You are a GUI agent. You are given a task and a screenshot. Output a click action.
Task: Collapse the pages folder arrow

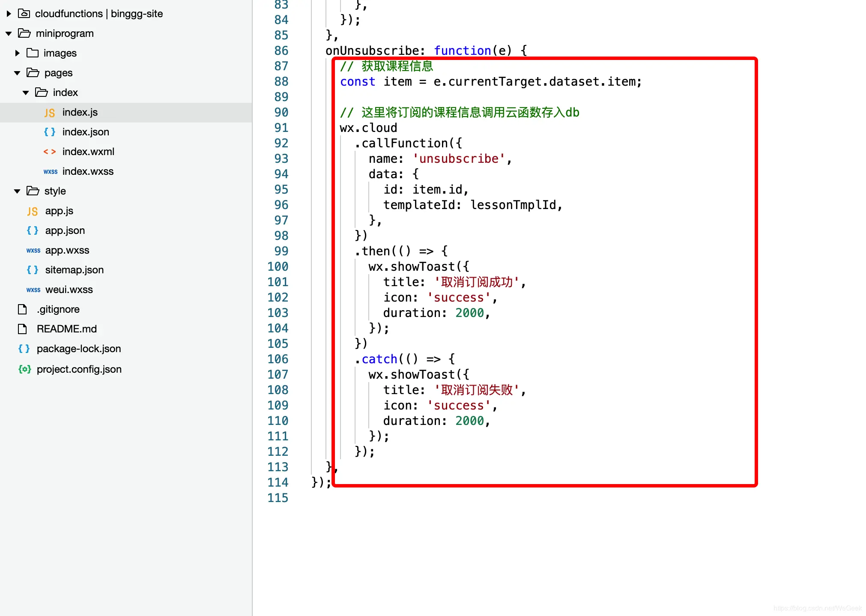click(17, 73)
